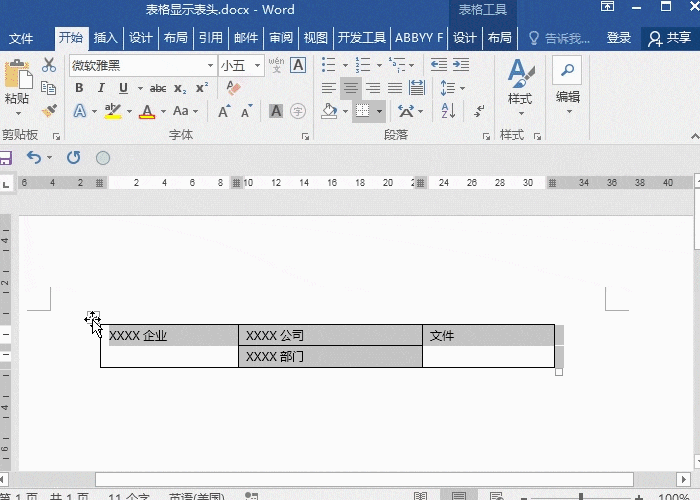Screen dimensions: 700x500
Task: Click the table move handle
Action: click(92, 318)
